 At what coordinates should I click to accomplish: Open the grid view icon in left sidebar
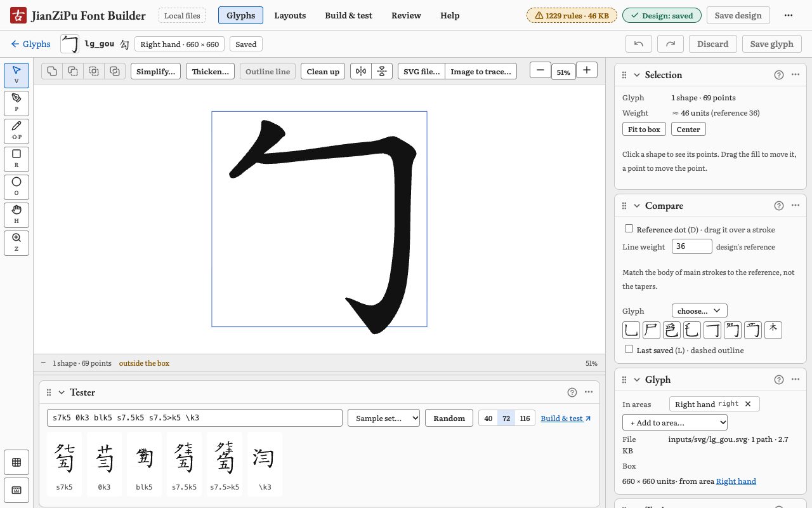(16, 462)
